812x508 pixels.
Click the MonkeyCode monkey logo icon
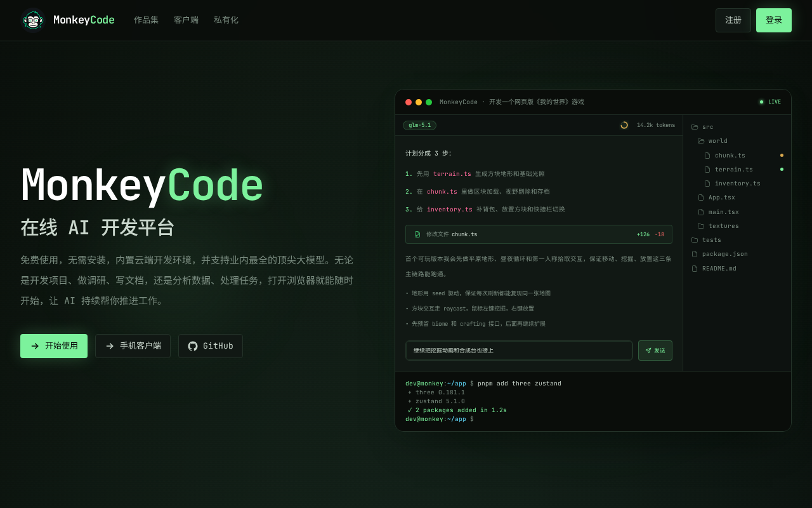tap(32, 20)
